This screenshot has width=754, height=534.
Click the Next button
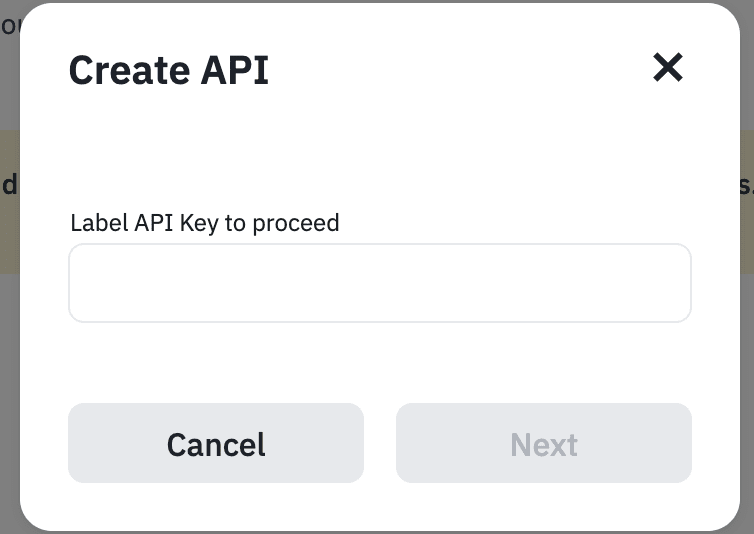tap(543, 444)
